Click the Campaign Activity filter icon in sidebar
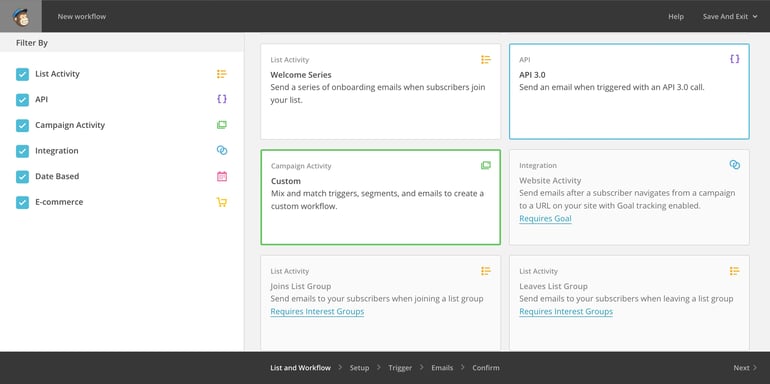Screen dimensions: 770x384 tap(221, 125)
